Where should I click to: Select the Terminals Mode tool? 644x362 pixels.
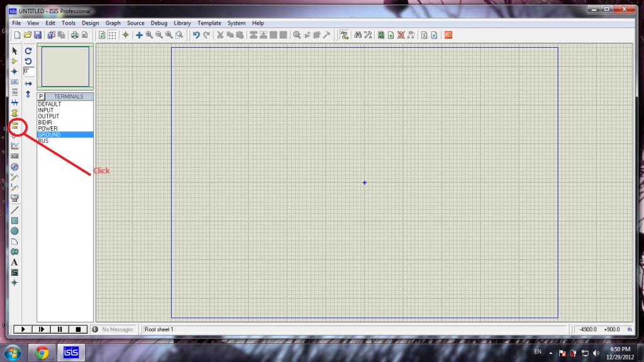pos(15,126)
